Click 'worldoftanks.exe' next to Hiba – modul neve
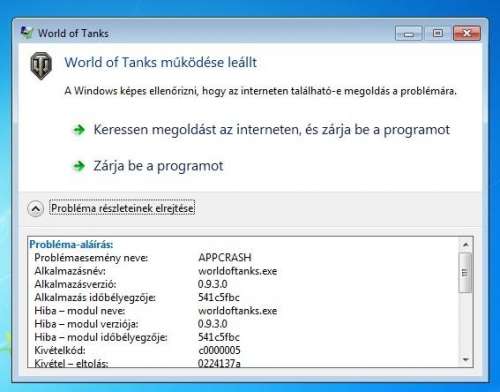Image resolution: width=500 pixels, height=392 pixels. 237,311
